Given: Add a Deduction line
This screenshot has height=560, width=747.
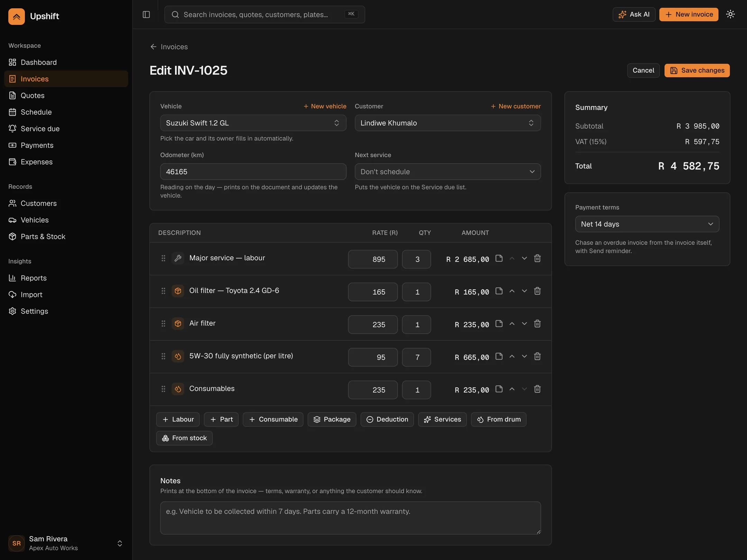Looking at the screenshot, I should (387, 419).
